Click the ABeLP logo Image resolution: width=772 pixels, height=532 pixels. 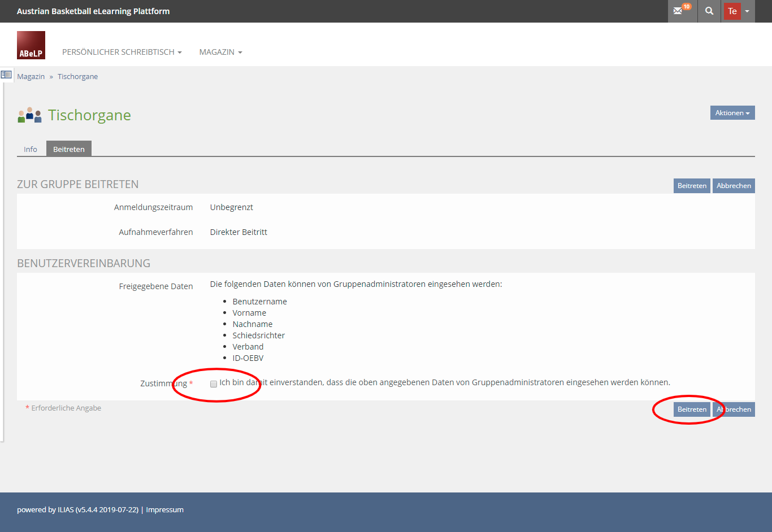point(31,45)
